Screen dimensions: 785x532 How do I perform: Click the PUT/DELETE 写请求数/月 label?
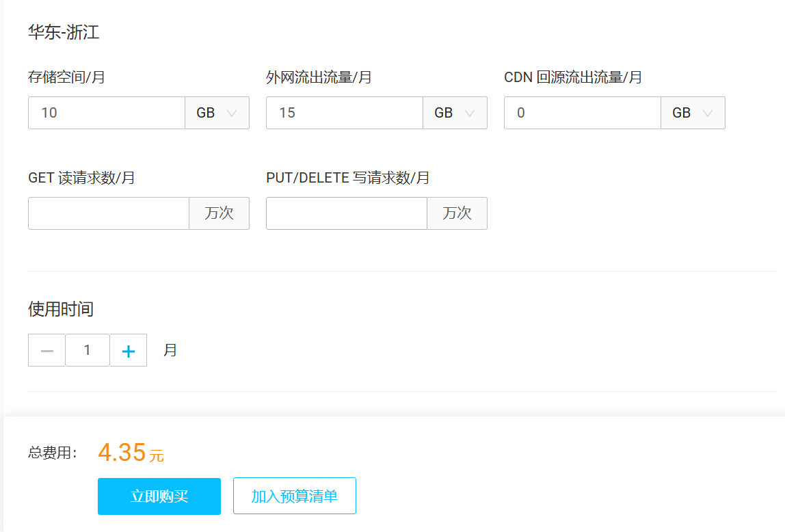(x=348, y=178)
